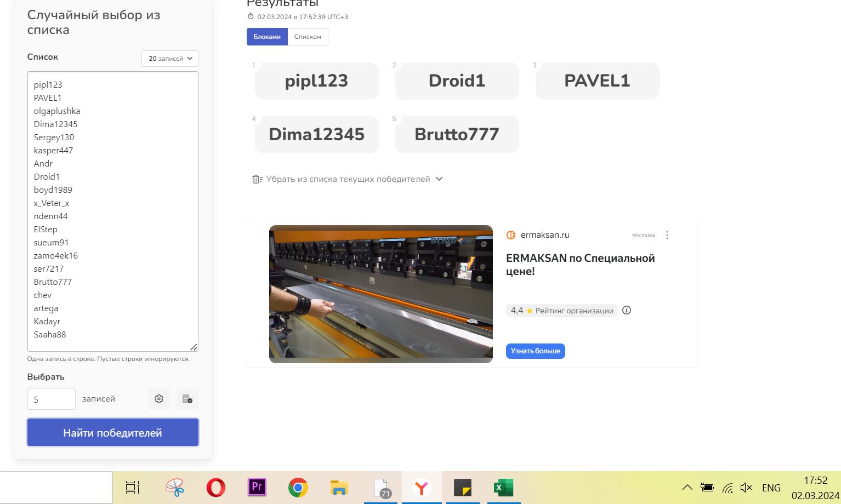The height and width of the screenshot is (504, 841).
Task: Click the results timestamp '02.03.2024 в 17:52:39 UTC+3'
Action: [303, 17]
